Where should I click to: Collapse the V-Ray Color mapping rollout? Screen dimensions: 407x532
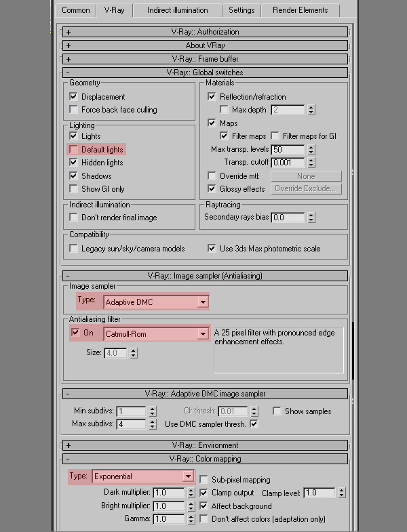click(206, 459)
